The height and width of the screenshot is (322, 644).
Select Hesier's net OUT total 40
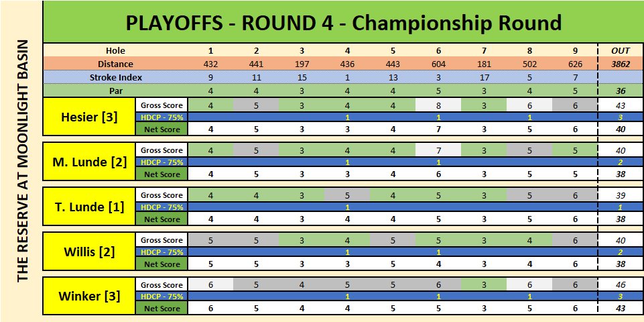click(x=620, y=129)
